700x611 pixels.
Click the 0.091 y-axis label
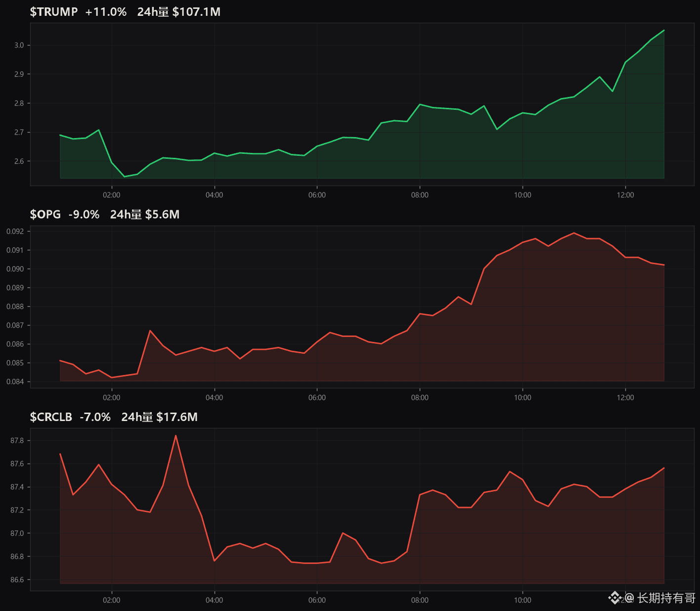click(x=15, y=250)
